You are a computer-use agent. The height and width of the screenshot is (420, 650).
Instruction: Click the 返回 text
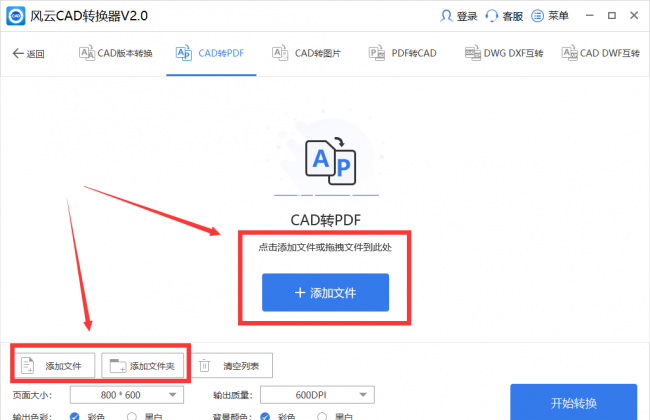pyautogui.click(x=35, y=54)
